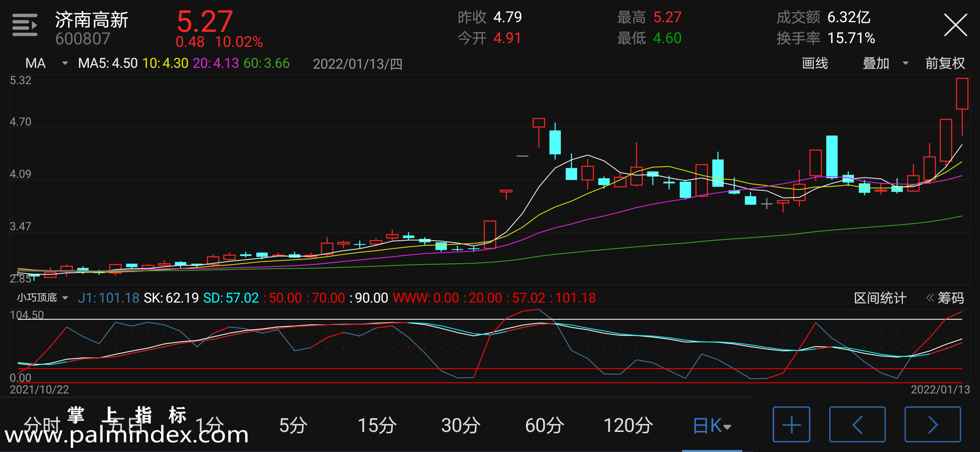This screenshot has width=980, height=452.
Task: Switch to the 30分 timeframe tab
Action: (461, 425)
